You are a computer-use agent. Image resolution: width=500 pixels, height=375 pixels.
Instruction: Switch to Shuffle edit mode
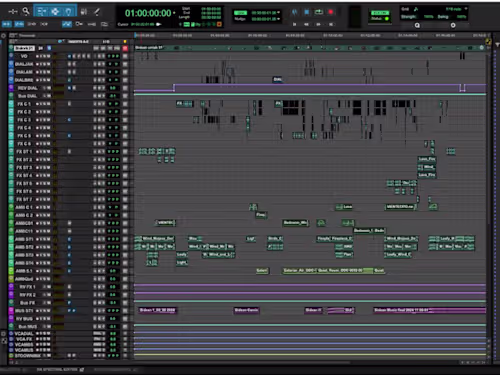coord(7,24)
